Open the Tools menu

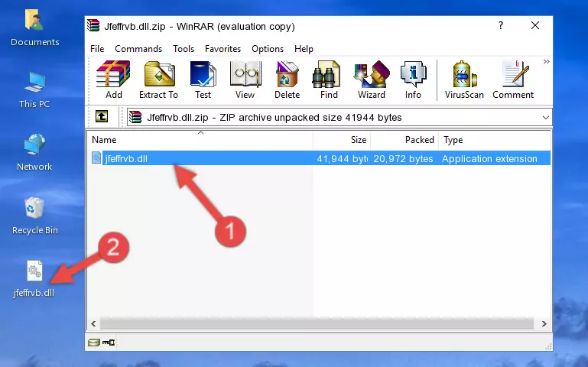184,49
